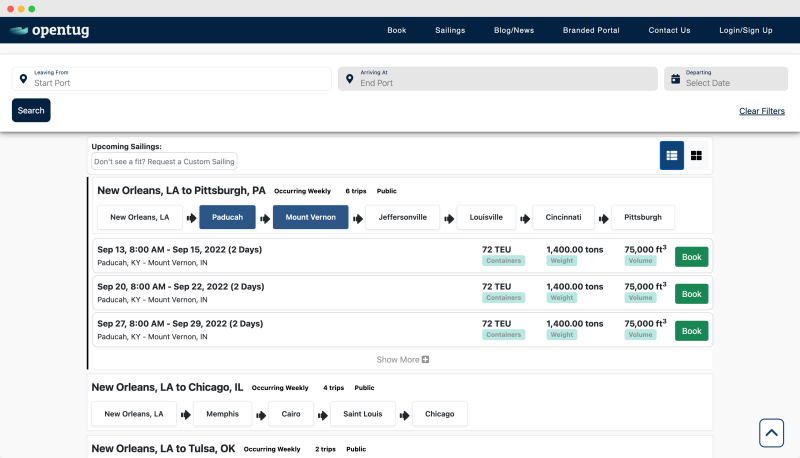The height and width of the screenshot is (458, 800).
Task: Click the End Port location pin icon
Action: tap(350, 78)
